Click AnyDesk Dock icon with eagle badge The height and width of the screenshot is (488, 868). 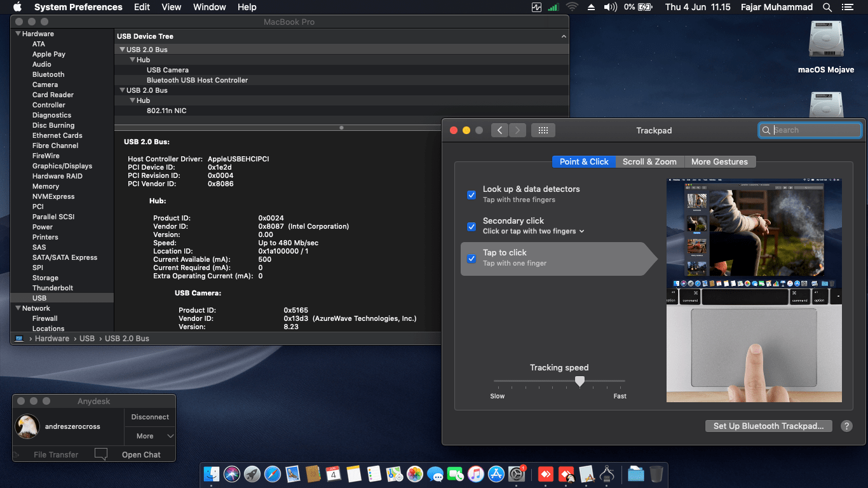tap(566, 474)
